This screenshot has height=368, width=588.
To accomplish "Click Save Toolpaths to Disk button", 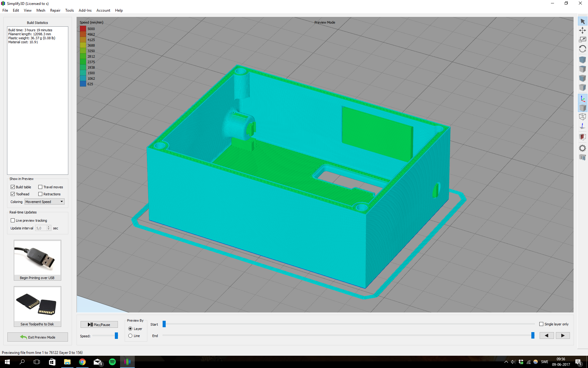I will [37, 306].
